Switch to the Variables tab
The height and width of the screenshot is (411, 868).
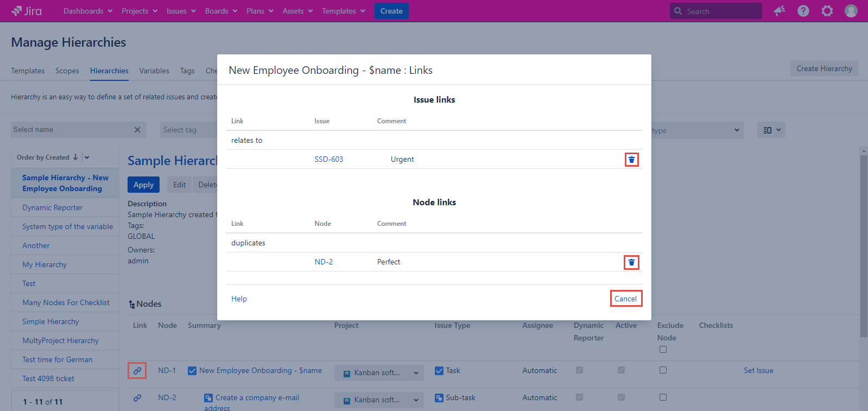pos(154,71)
